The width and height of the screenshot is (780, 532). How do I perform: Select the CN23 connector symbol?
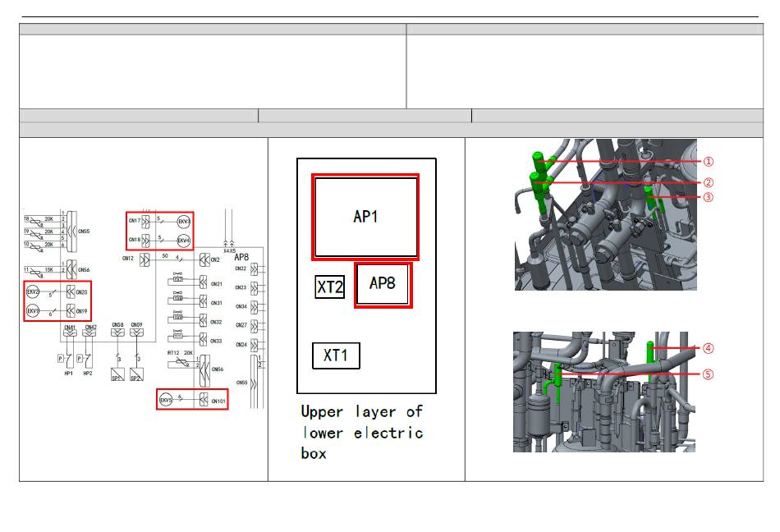(255, 288)
